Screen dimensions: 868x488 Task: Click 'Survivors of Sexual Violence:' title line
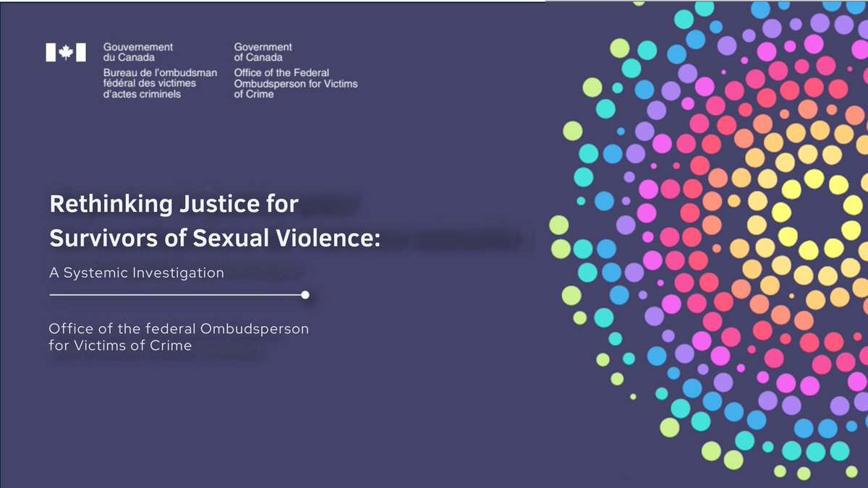(215, 239)
